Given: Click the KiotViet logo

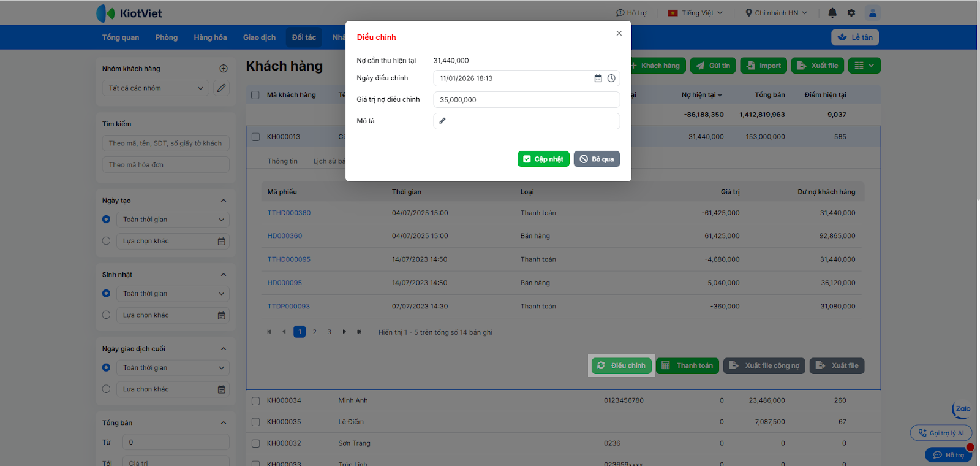Looking at the screenshot, I should (129, 13).
